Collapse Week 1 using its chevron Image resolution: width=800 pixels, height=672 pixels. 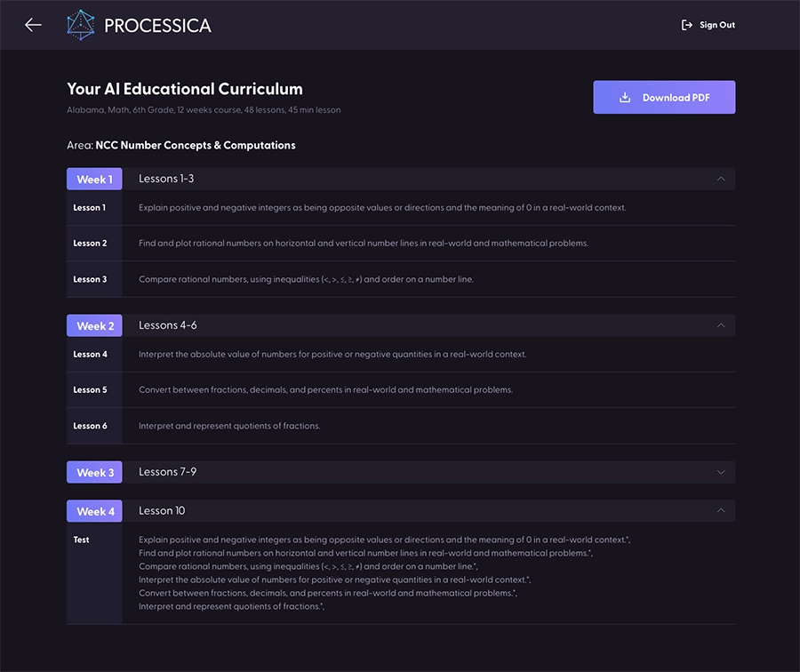coord(721,179)
